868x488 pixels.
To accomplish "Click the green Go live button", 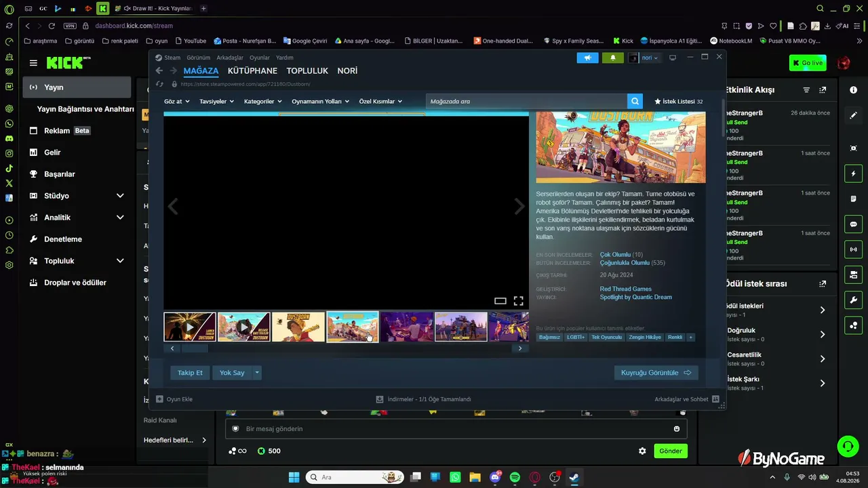I will (x=808, y=63).
